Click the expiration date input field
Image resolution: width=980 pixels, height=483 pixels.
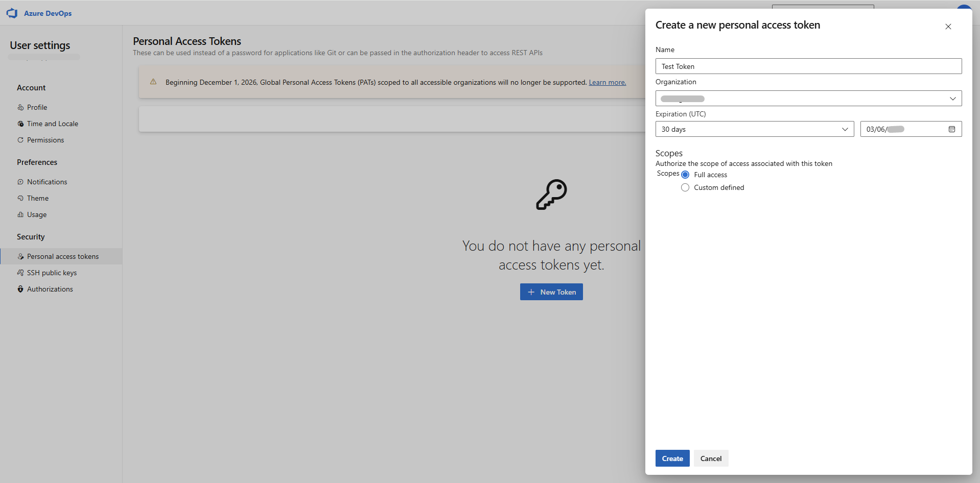[911, 129]
